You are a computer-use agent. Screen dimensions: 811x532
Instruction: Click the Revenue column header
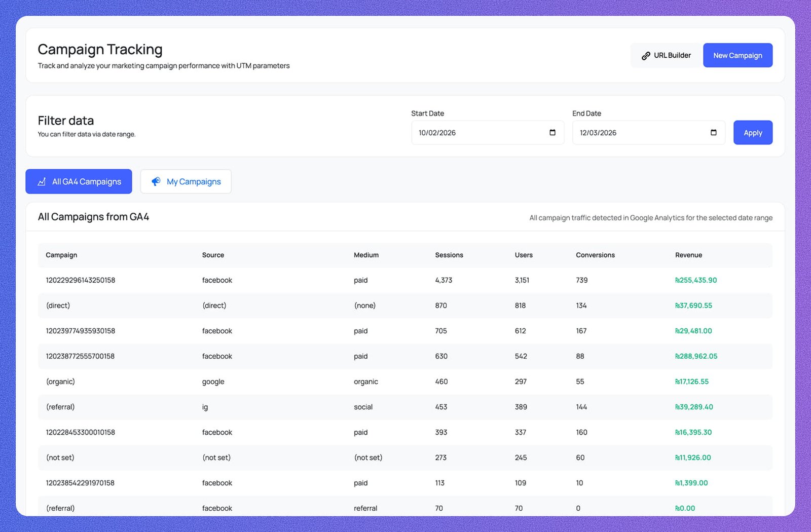[688, 255]
